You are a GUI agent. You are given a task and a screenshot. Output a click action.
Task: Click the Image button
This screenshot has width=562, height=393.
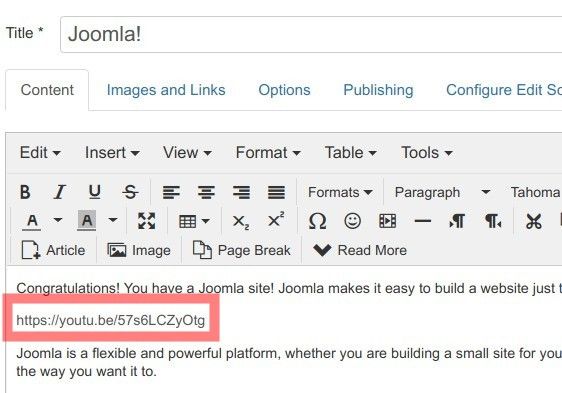[x=139, y=250]
